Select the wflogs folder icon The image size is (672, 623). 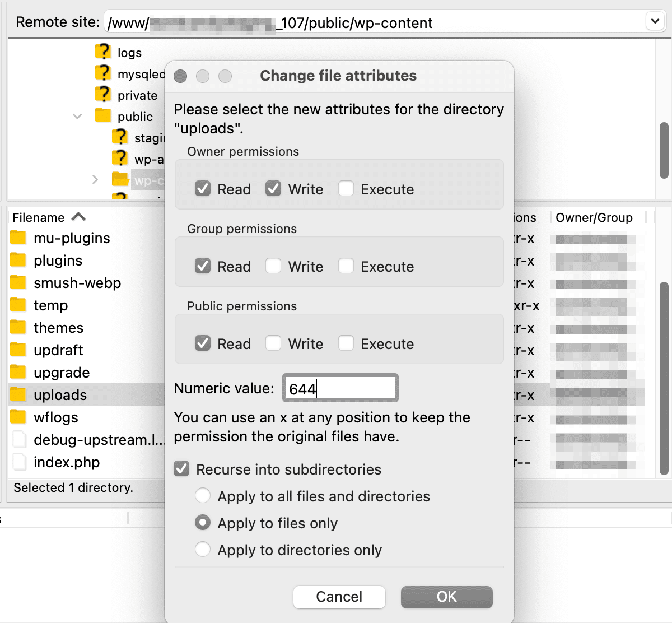pyautogui.click(x=18, y=417)
